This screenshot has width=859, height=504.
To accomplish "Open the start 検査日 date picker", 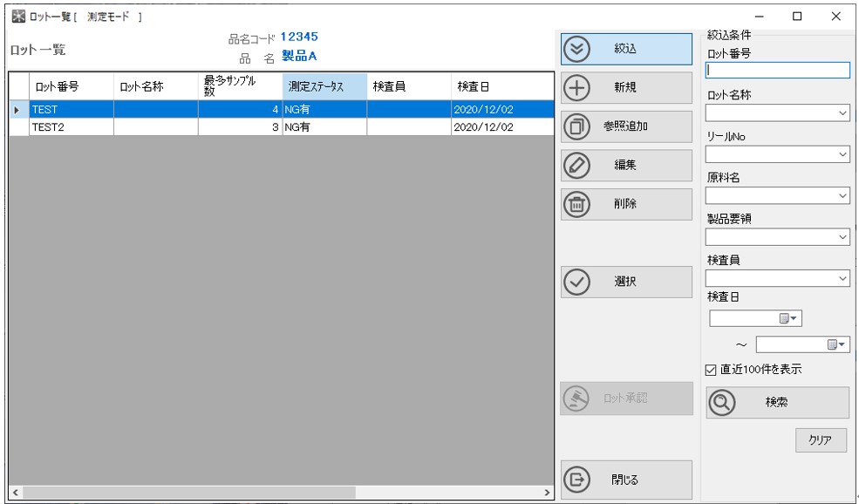I will pos(788,319).
